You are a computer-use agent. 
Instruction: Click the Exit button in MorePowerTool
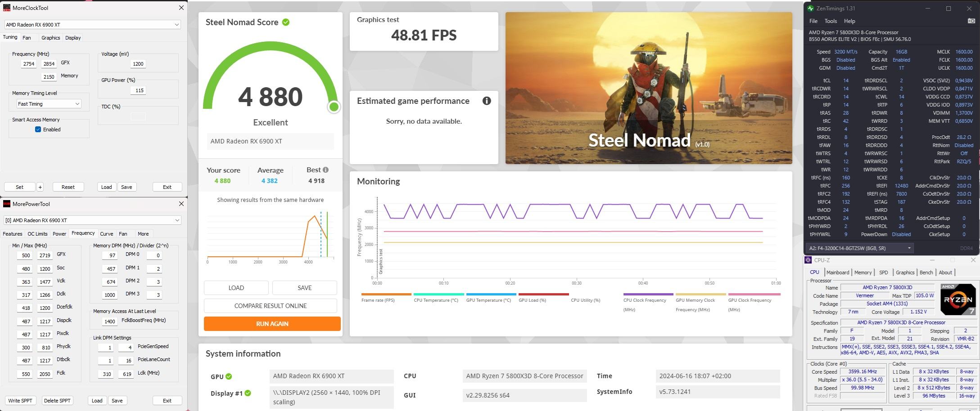coord(167,401)
